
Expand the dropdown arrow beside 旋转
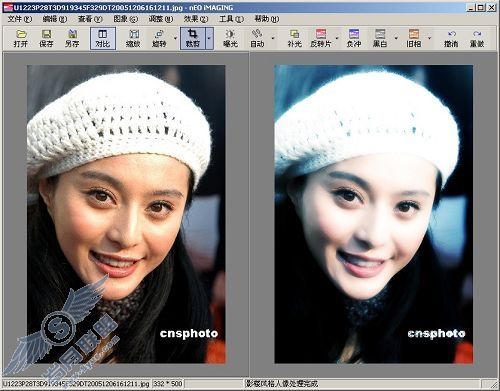(x=175, y=38)
